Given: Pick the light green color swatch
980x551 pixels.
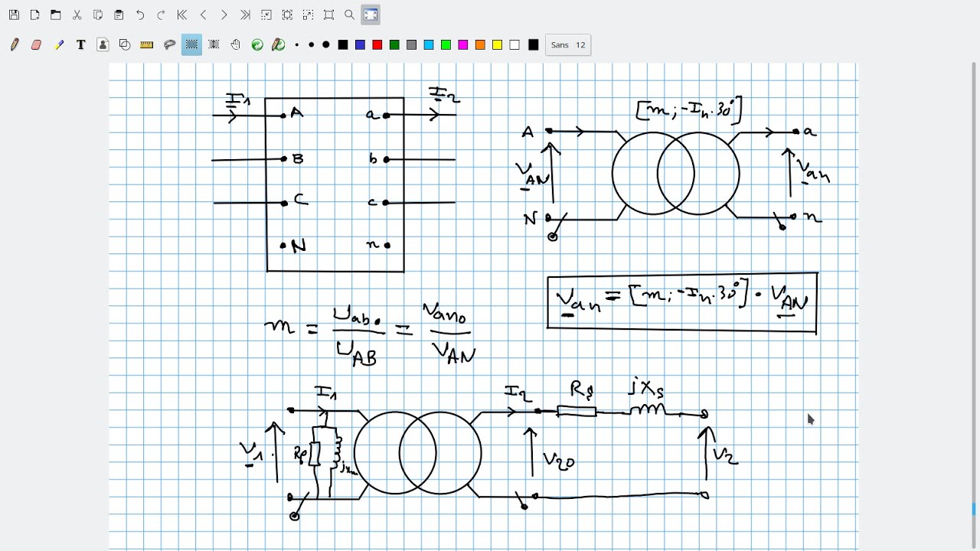Looking at the screenshot, I should (x=446, y=45).
